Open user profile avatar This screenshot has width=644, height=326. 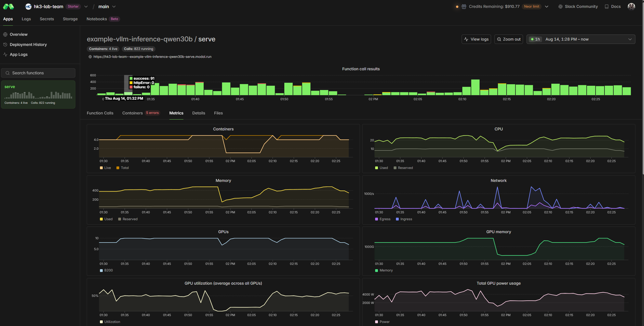pos(631,7)
